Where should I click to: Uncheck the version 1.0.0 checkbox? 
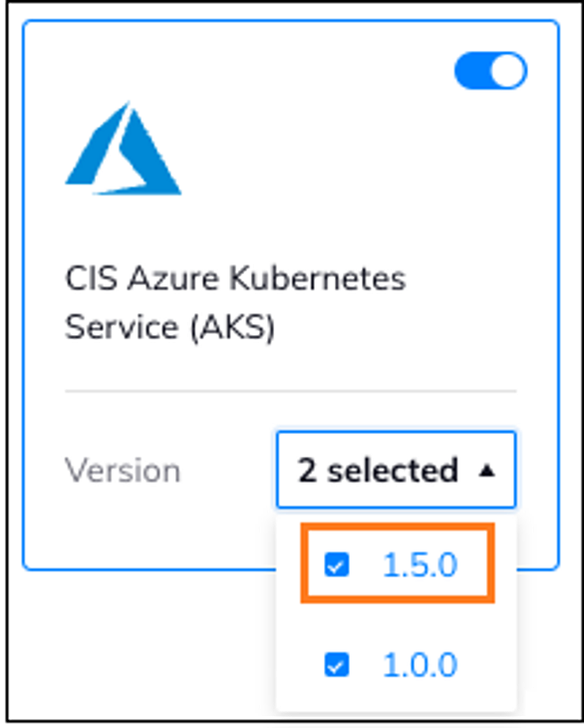336,664
